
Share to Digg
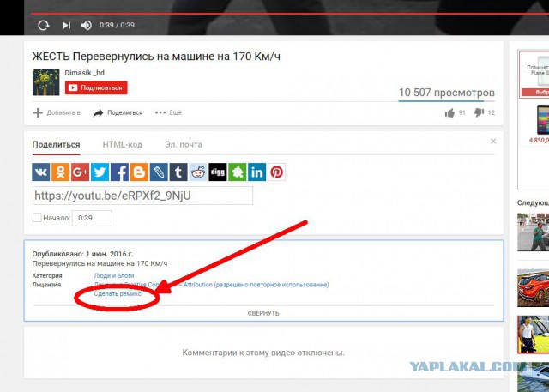pos(217,172)
